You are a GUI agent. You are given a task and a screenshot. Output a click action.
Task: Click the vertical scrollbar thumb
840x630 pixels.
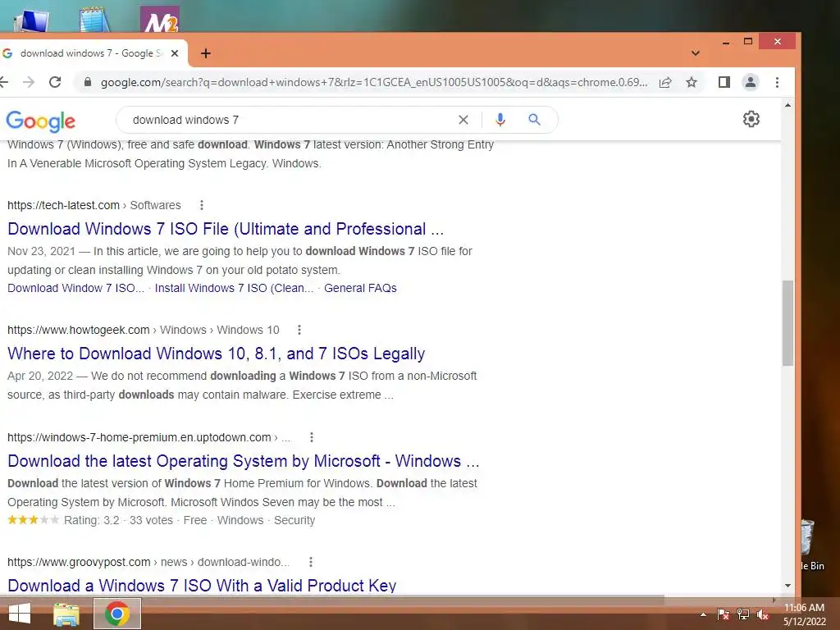[x=787, y=323]
